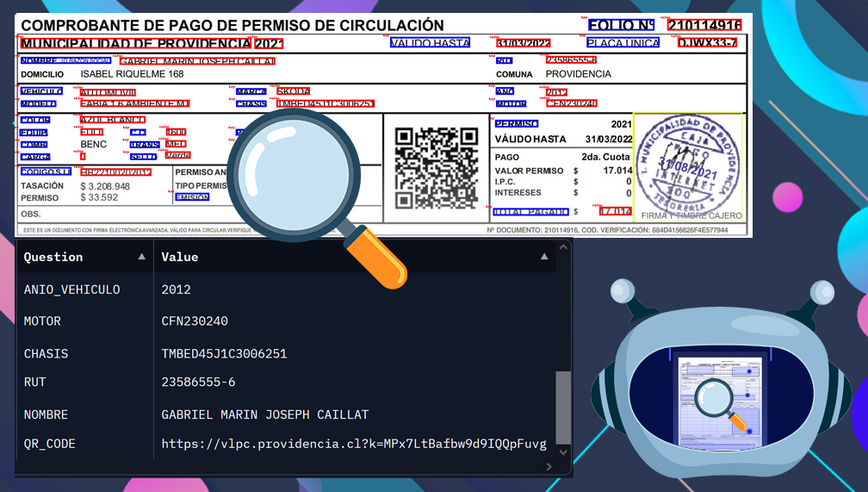Select the CFN230240 value cell
868x492 pixels.
[195, 321]
